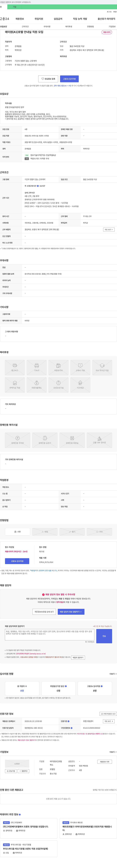Focus the 채용 담당자에게 질문하기 text box
The image size is (117, 868).
50,634
